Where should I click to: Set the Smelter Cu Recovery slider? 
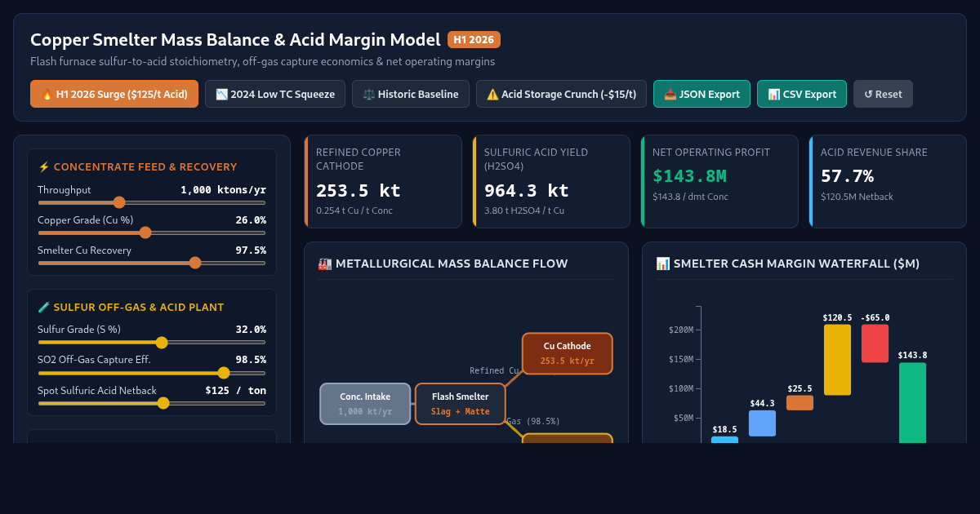pyautogui.click(x=194, y=263)
